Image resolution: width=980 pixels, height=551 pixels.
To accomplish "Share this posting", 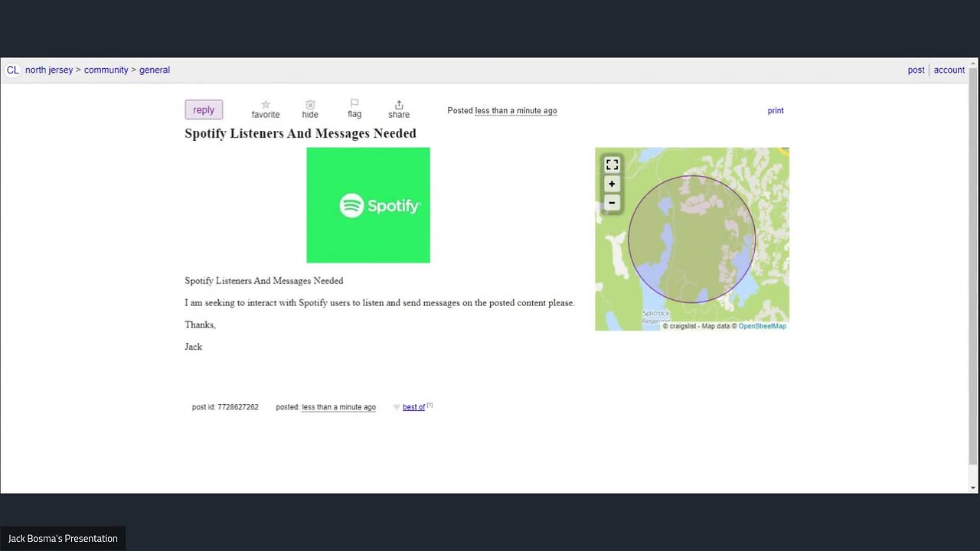I will click(x=399, y=109).
